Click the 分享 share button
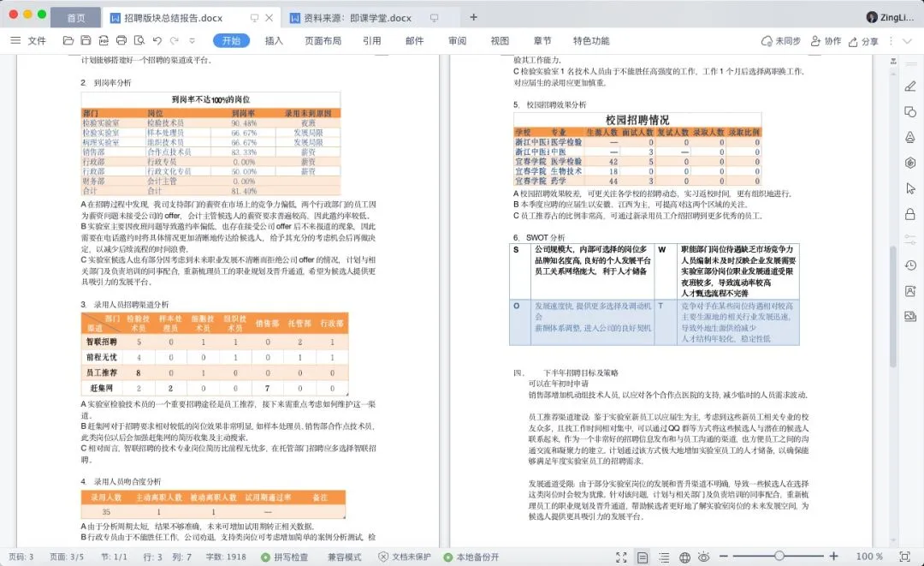Viewport: 924px width, 566px height. pyautogui.click(x=863, y=41)
